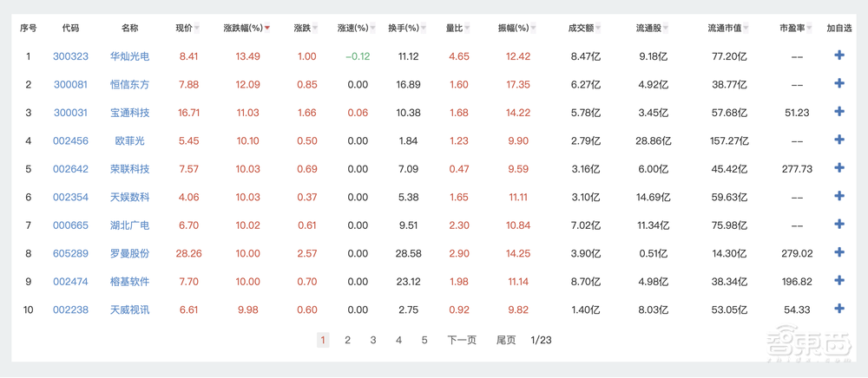The width and height of the screenshot is (868, 378).
Task: Open stock code 002456
Action: [x=70, y=140]
